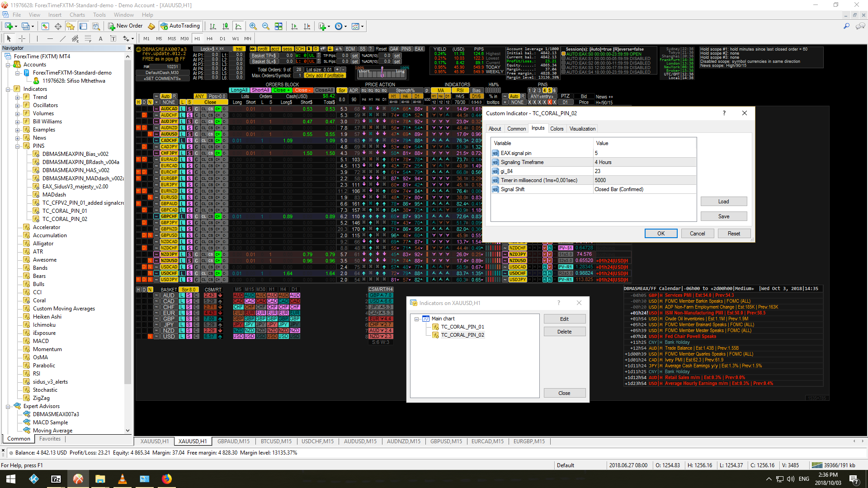
Task: Select the Fibonacci retracement tool
Action: click(x=88, y=38)
